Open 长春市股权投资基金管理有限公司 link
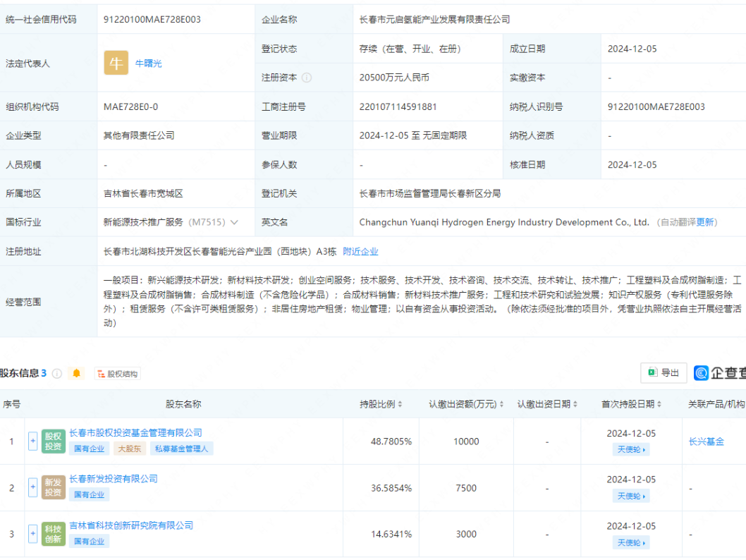 pyautogui.click(x=135, y=432)
